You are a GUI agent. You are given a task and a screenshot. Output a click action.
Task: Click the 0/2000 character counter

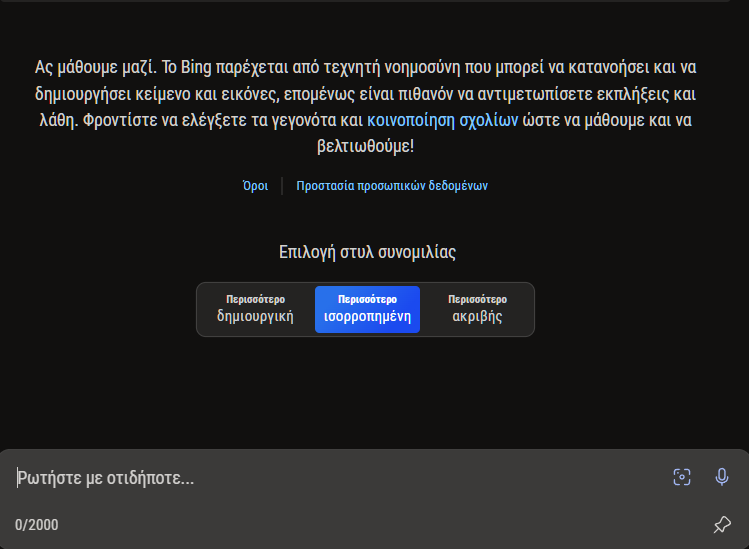36,525
